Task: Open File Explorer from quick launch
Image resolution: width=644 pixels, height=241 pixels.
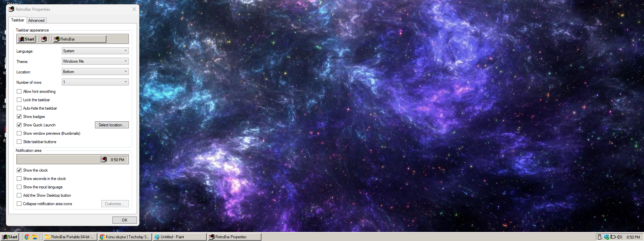Action: [x=35, y=237]
